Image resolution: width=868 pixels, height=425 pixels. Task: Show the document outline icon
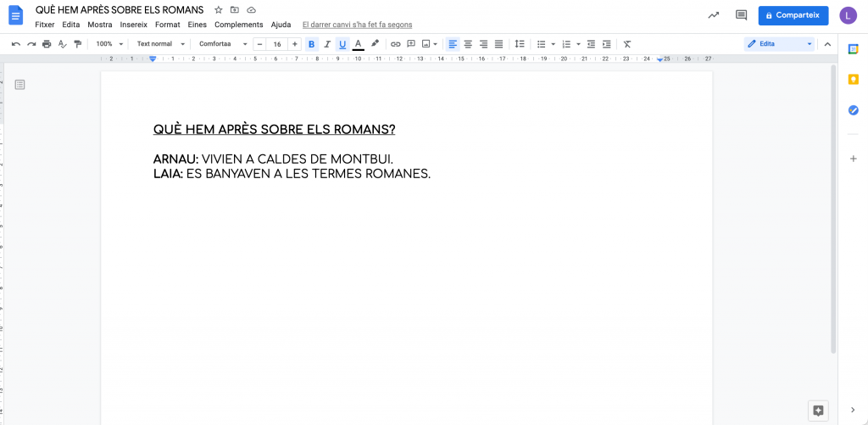coord(20,84)
